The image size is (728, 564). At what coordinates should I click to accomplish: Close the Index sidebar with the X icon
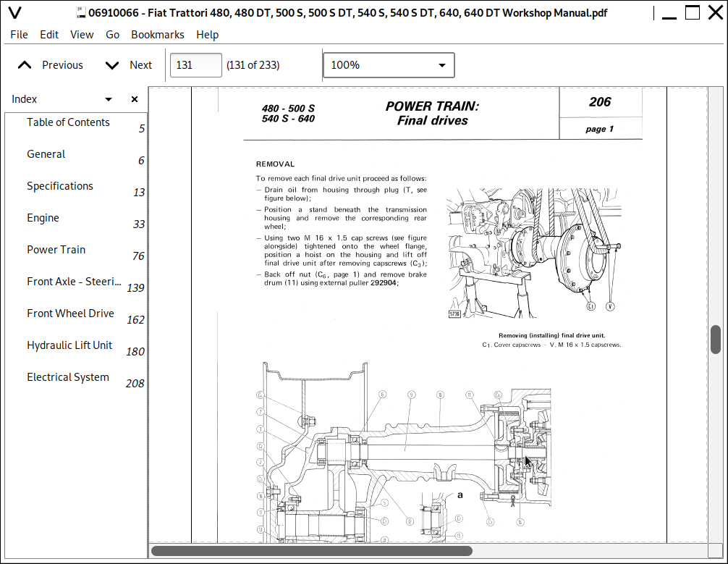click(x=134, y=99)
